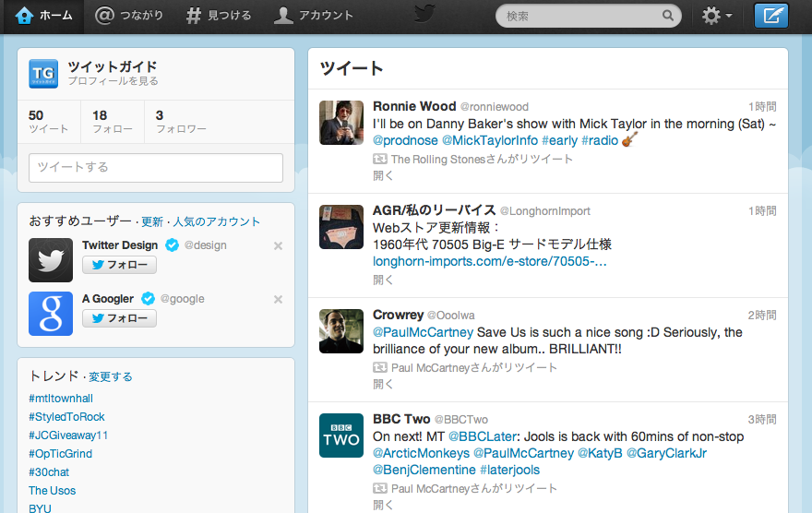Click the A Googler avatar
Image resolution: width=812 pixels, height=513 pixels.
[51, 314]
